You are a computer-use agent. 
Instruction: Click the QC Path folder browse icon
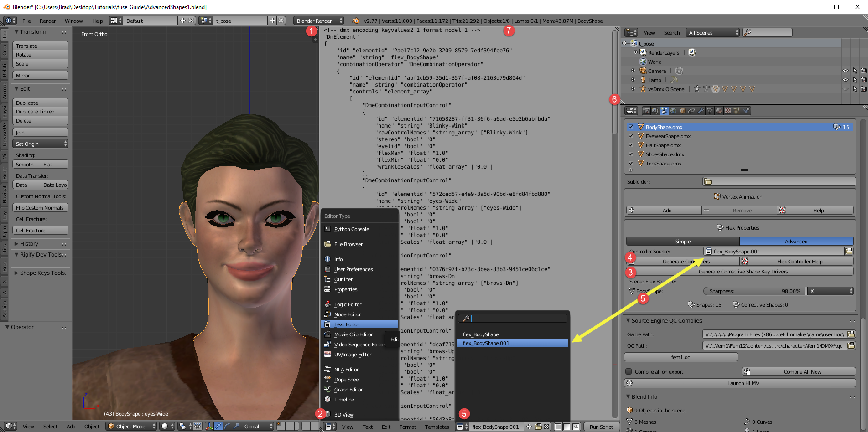click(x=851, y=346)
